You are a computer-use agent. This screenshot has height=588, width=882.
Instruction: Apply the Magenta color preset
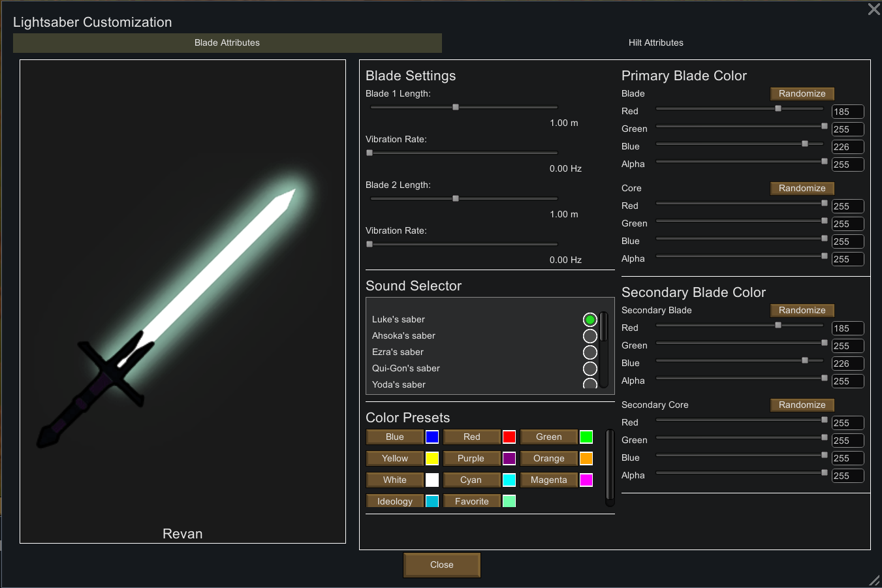point(549,480)
